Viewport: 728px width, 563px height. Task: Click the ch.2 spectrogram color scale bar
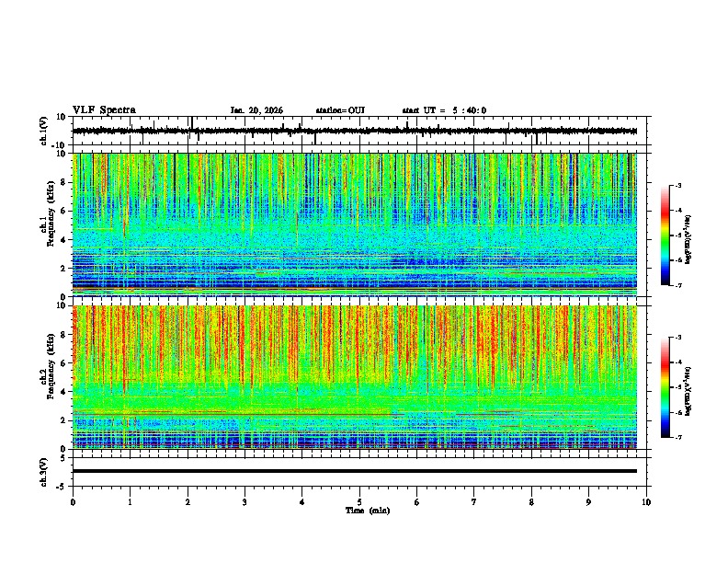click(665, 387)
